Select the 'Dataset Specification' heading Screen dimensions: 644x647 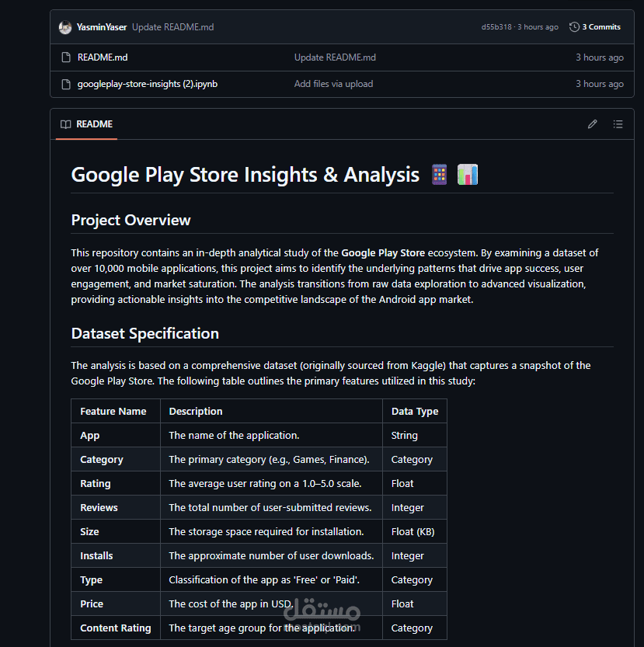144,333
